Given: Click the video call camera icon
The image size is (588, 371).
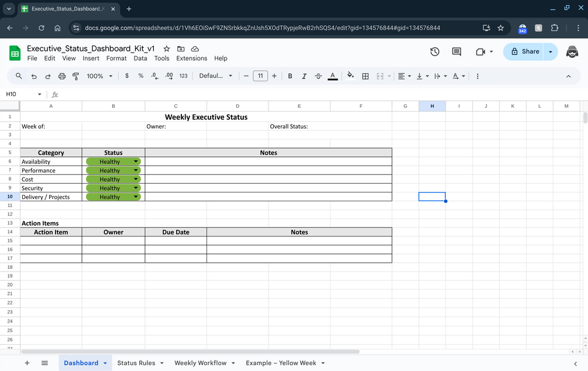Looking at the screenshot, I should (x=480, y=51).
